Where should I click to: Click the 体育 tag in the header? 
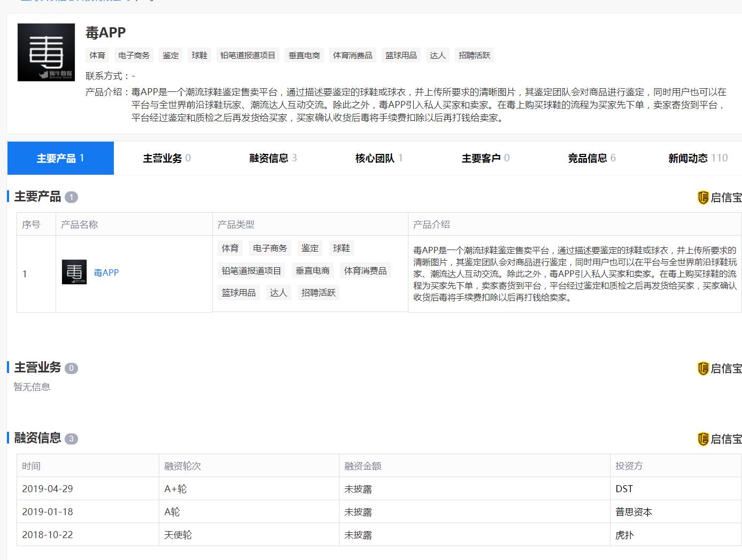point(97,55)
